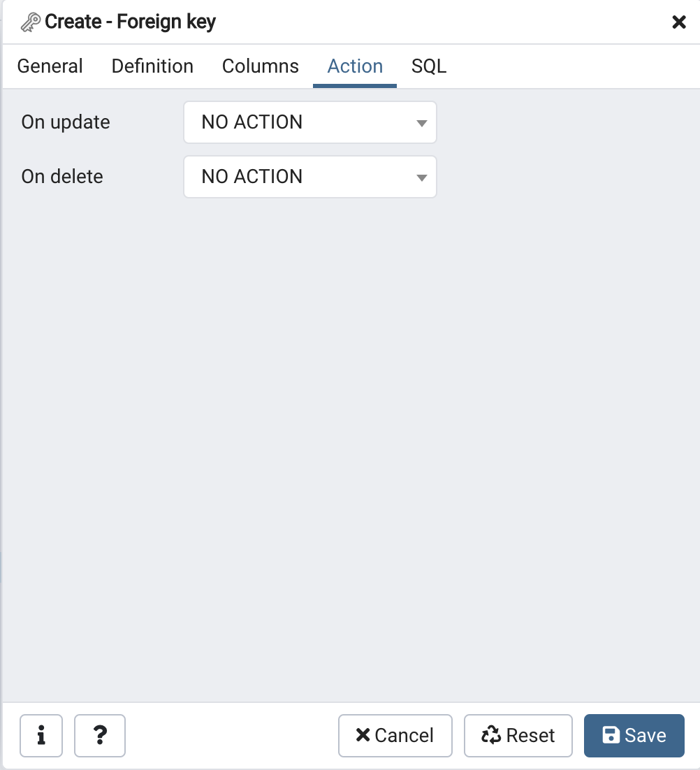
Task: Save the foreign key
Action: click(x=634, y=735)
